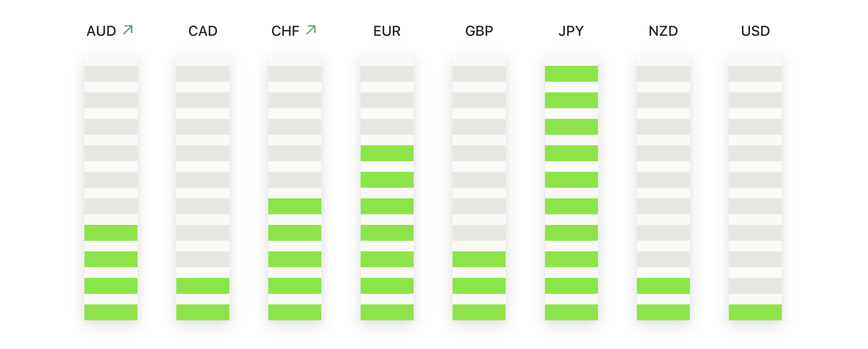Image resolution: width=868 pixels, height=349 pixels.
Task: Click the up-right arrow icon next to CHF
Action: [x=311, y=30]
